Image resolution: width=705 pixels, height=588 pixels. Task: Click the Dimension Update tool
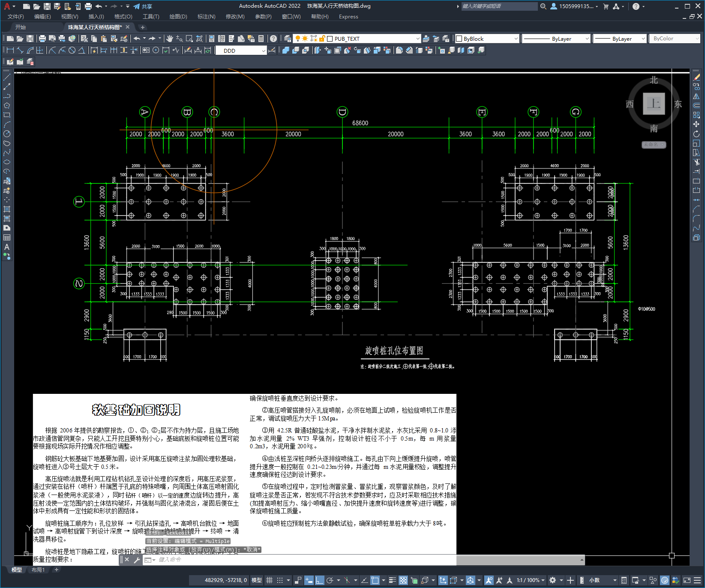pyautogui.click(x=208, y=50)
